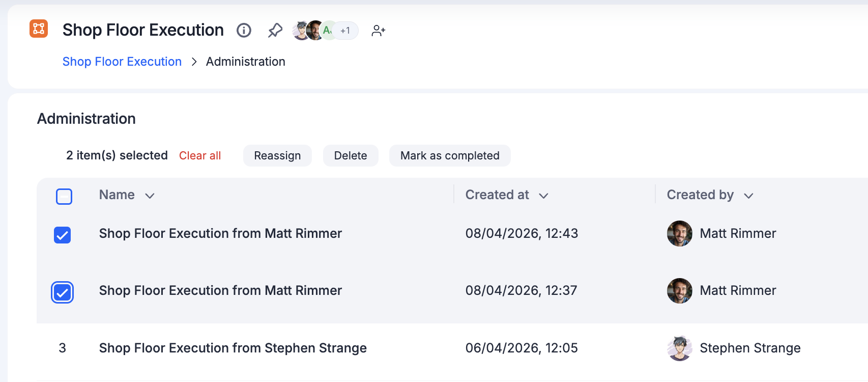The width and height of the screenshot is (868, 382).
Task: Click the add member icon
Action: click(x=378, y=31)
